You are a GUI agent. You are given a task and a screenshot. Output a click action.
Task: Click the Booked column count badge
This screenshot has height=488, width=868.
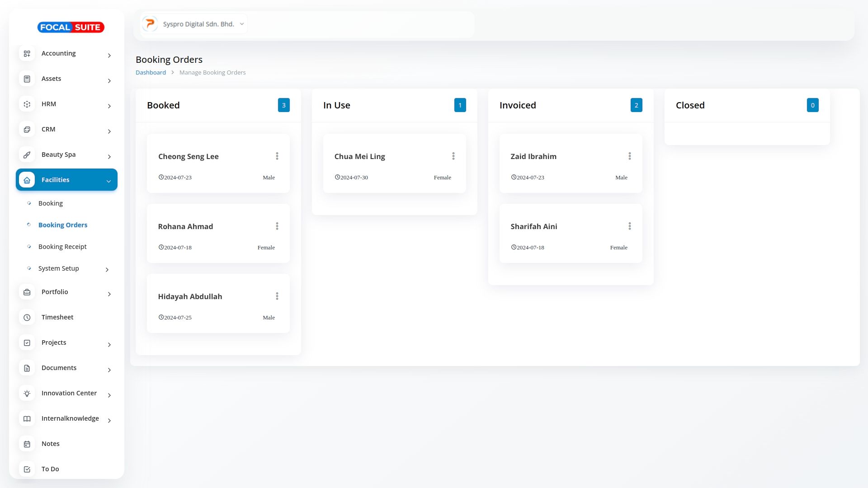[x=283, y=105]
